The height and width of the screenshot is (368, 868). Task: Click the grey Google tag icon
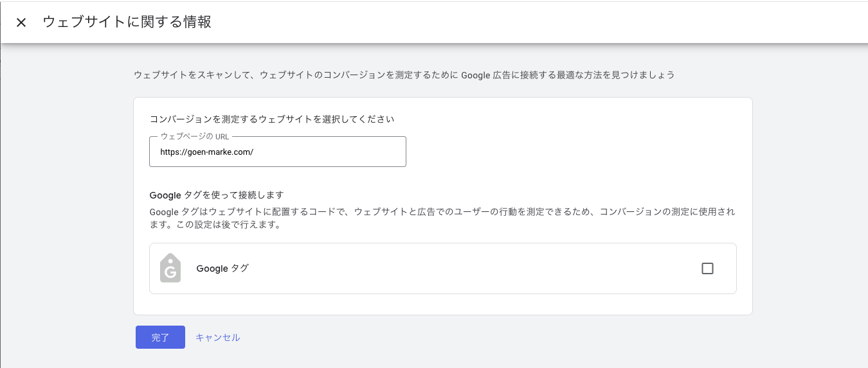tap(170, 268)
